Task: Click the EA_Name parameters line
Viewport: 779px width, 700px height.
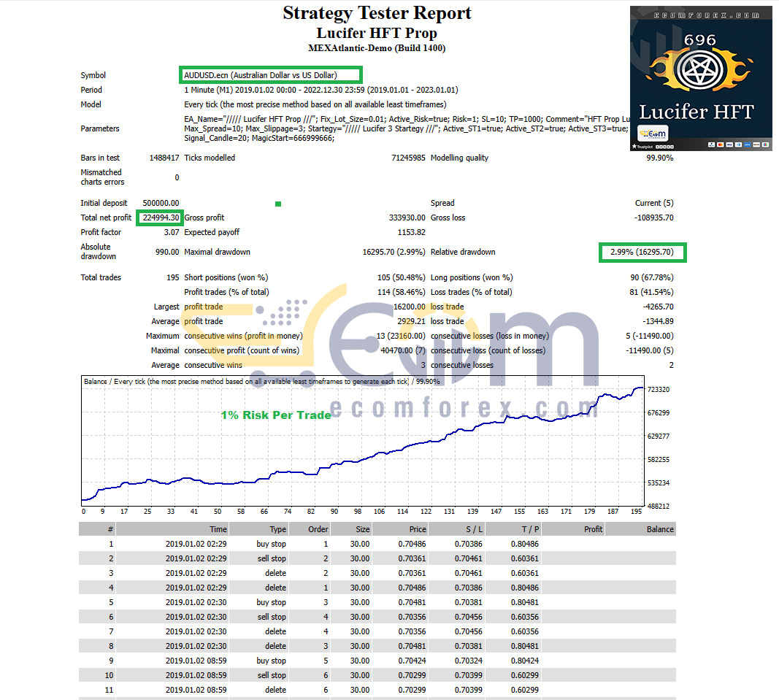Action: tap(407, 119)
